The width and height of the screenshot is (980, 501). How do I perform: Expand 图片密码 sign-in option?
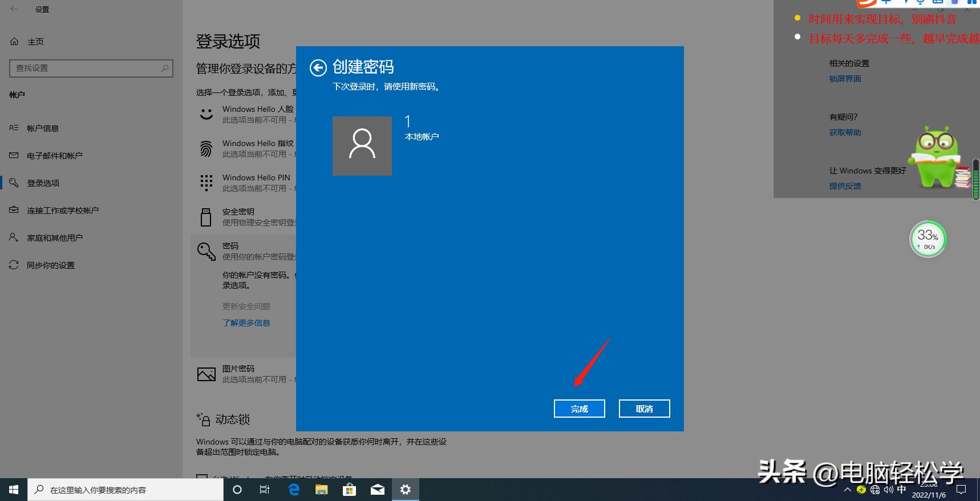pyautogui.click(x=245, y=374)
